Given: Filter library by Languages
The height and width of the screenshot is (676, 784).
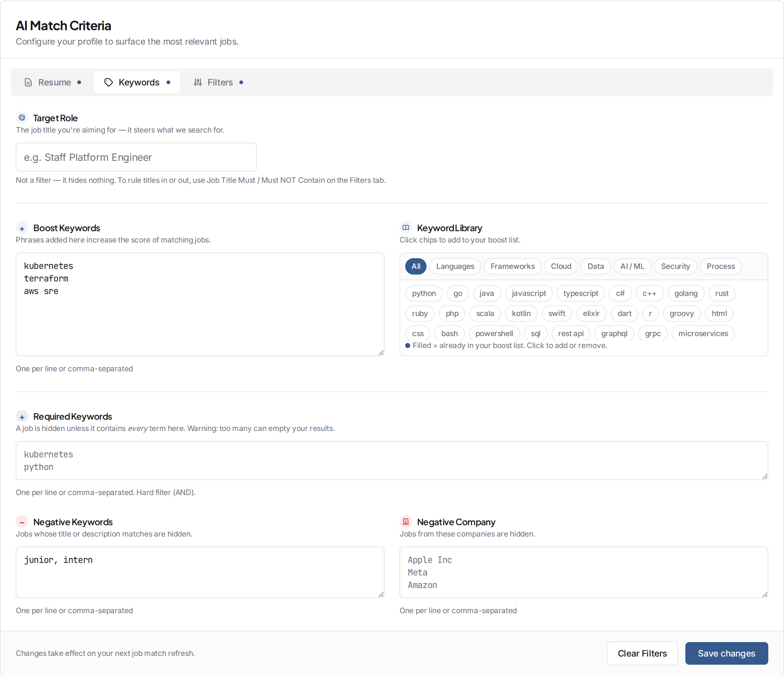Looking at the screenshot, I should pos(455,266).
